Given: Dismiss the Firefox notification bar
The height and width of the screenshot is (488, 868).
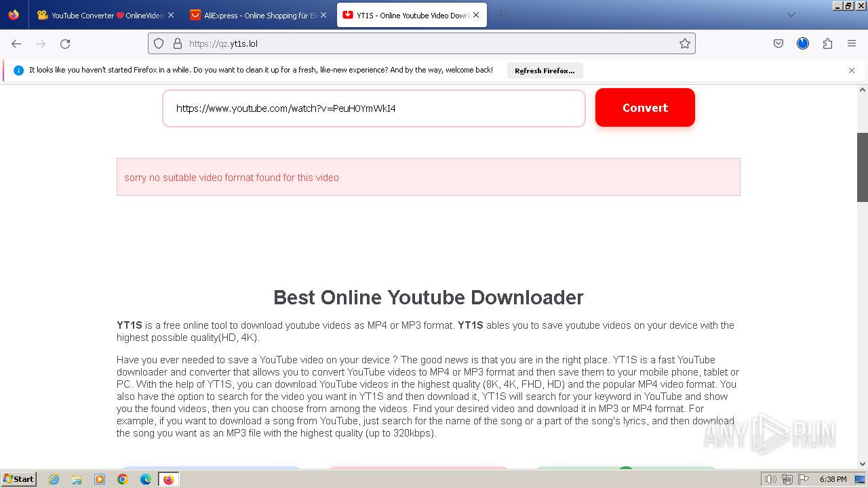Looking at the screenshot, I should [852, 70].
